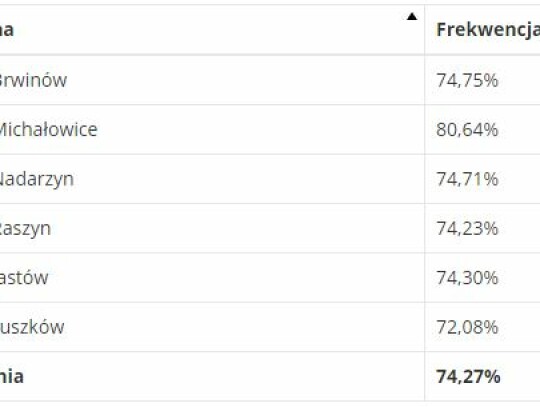
Task: Click the 74,30% turnout cell
Action: pos(467,278)
